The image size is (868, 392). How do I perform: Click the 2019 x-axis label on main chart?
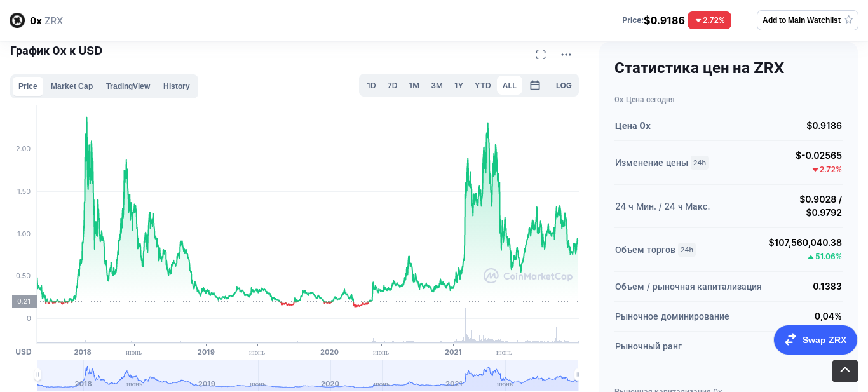[206, 352]
